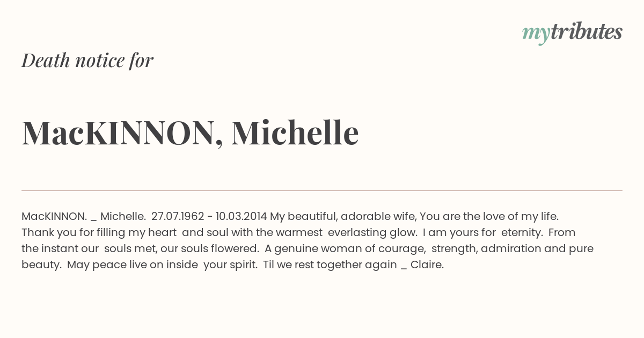The width and height of the screenshot is (644, 338).
Task: Click 'MacKINNON.' at the start of the notice text
Action: tap(54, 216)
